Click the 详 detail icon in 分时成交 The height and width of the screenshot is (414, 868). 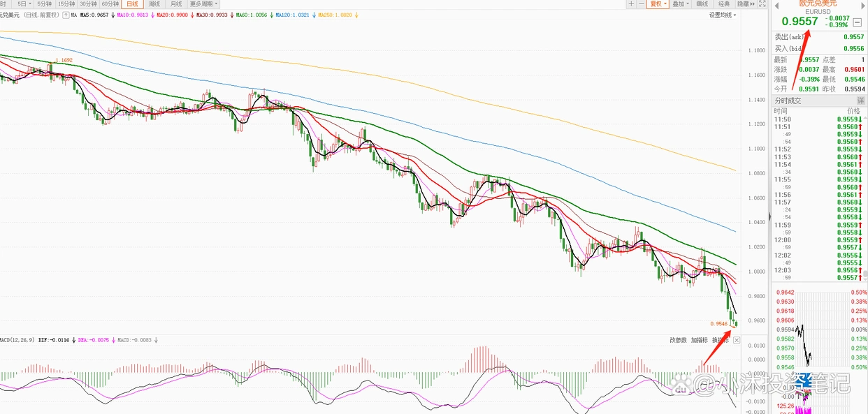pos(860,101)
